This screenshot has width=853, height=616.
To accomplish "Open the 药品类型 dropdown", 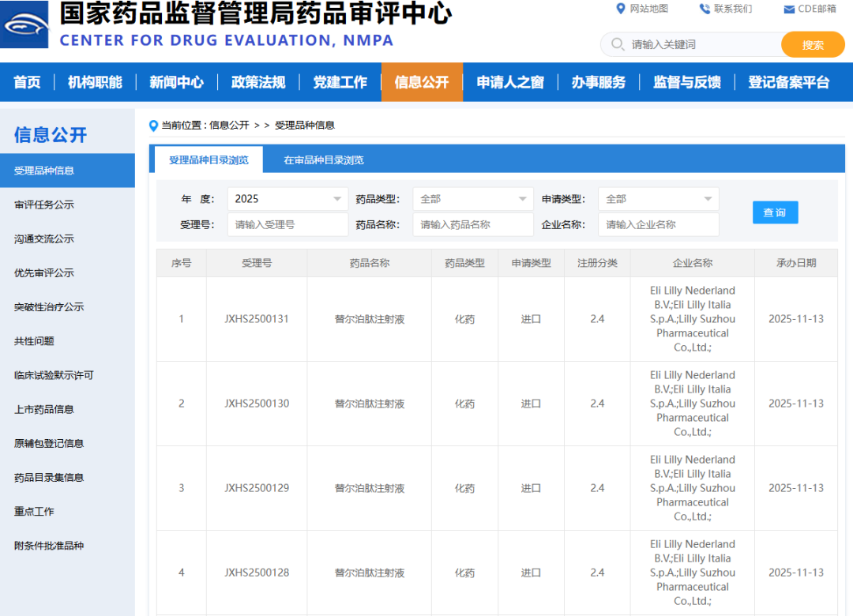I will (x=473, y=199).
